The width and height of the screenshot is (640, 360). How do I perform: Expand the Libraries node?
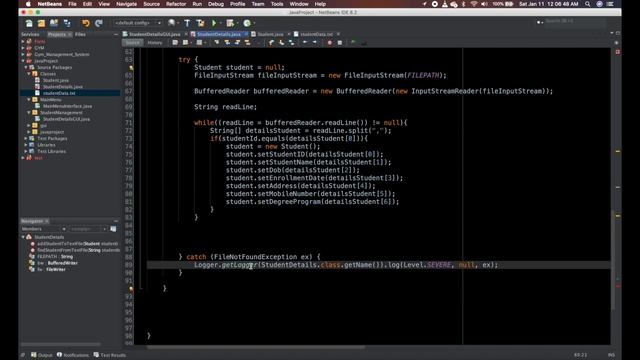tap(26, 145)
